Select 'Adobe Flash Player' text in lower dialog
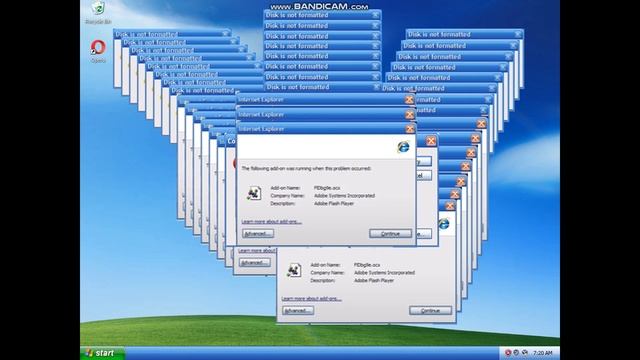This screenshot has width=640, height=360. pyautogui.click(x=374, y=280)
